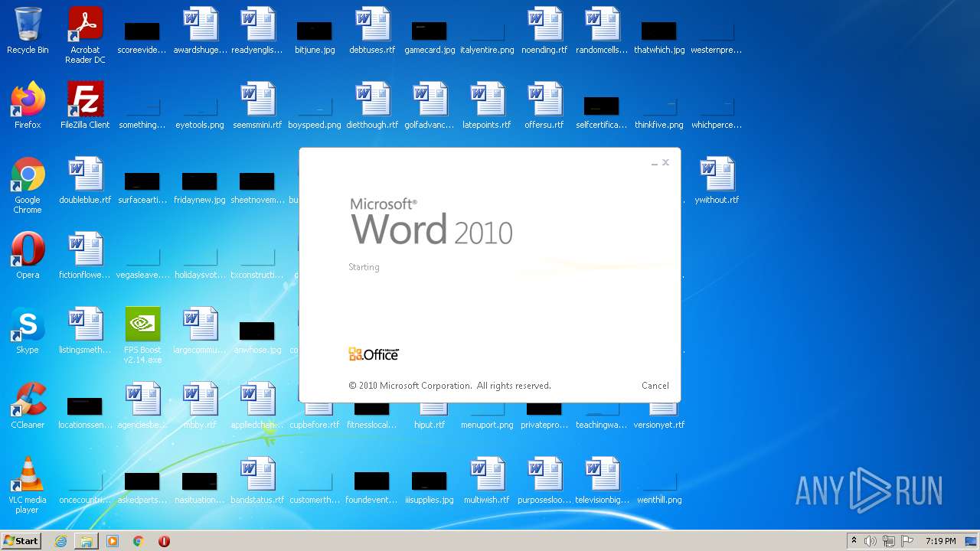
Task: Select the Skype desktop shortcut
Action: coord(28,331)
